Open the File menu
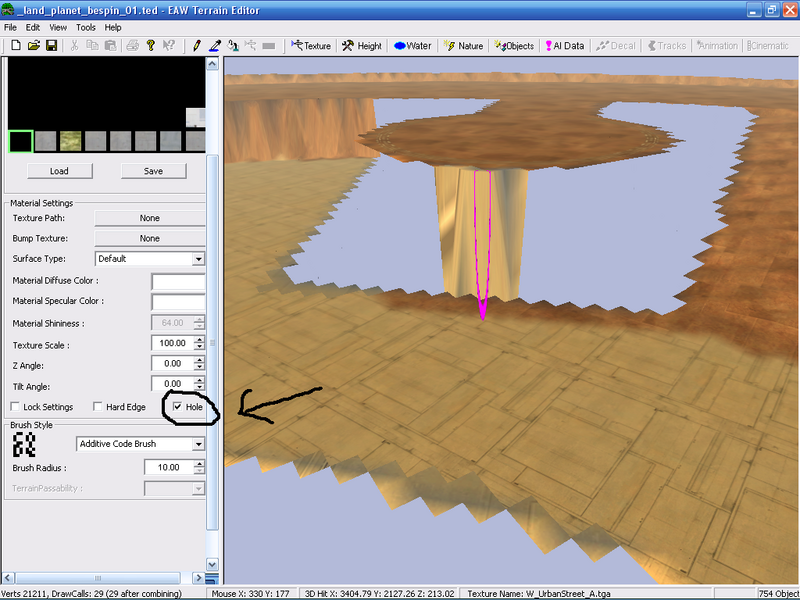The width and height of the screenshot is (800, 600). click(10, 28)
